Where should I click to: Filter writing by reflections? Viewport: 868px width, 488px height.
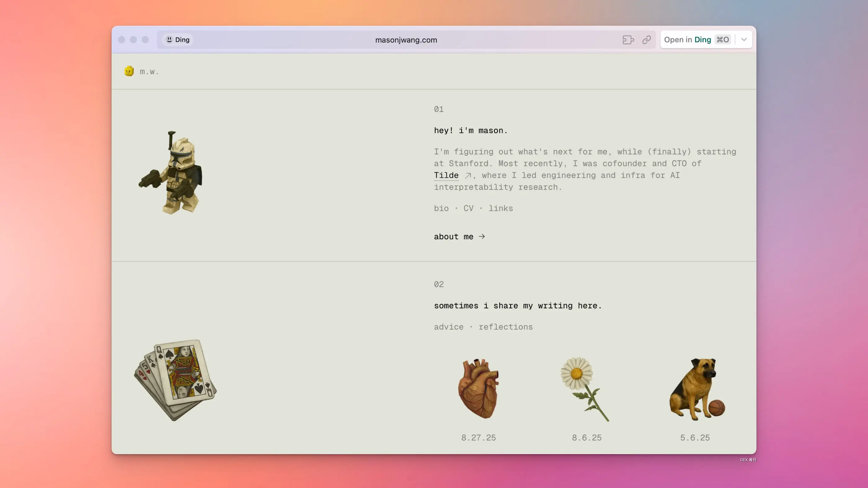click(505, 327)
